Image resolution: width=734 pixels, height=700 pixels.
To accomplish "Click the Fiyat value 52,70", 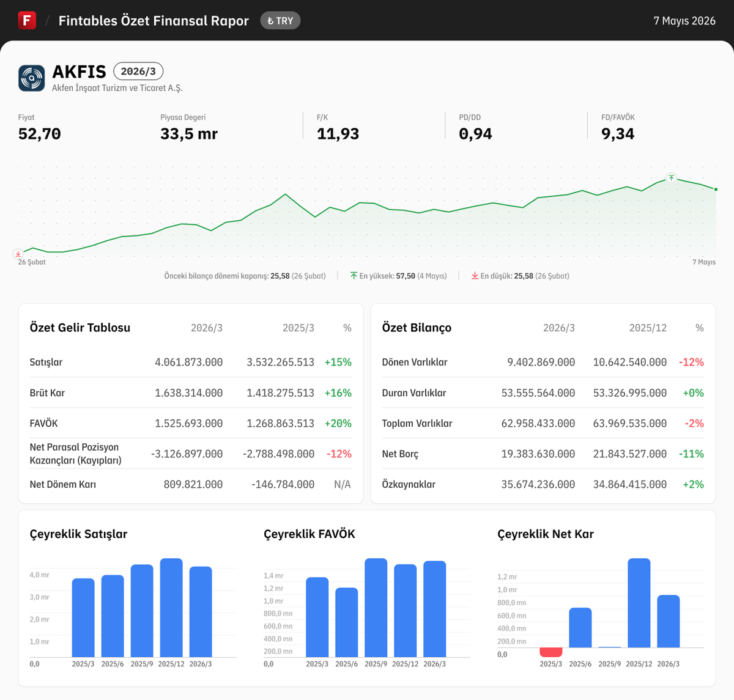I will [40, 134].
